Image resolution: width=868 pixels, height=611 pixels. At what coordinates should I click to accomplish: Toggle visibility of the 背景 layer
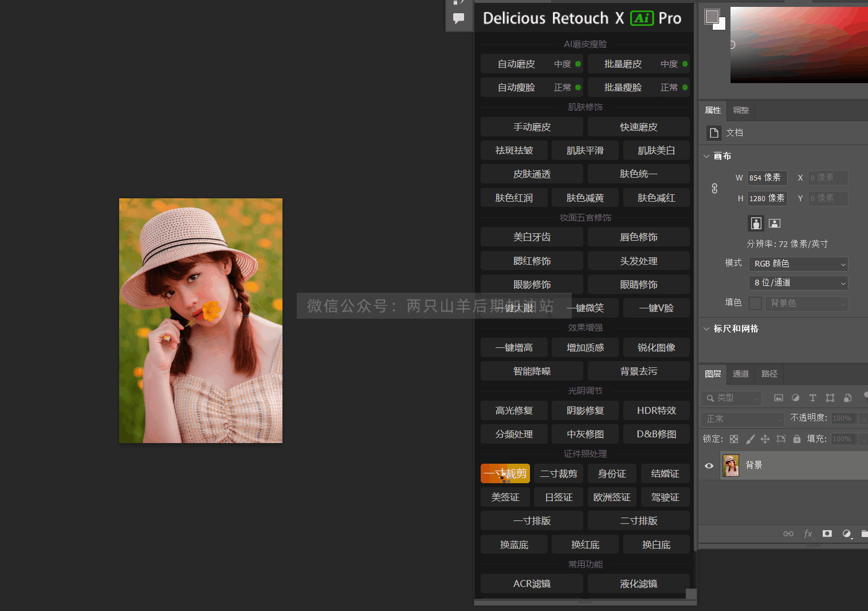(709, 465)
